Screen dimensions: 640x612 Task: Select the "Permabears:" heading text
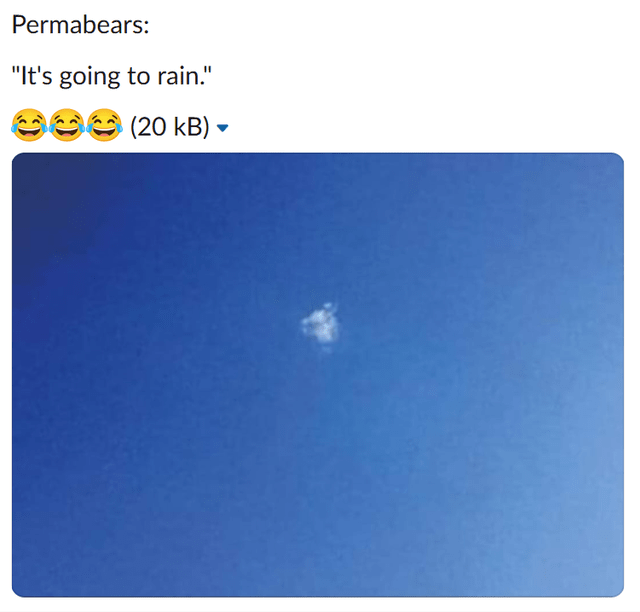80,24
